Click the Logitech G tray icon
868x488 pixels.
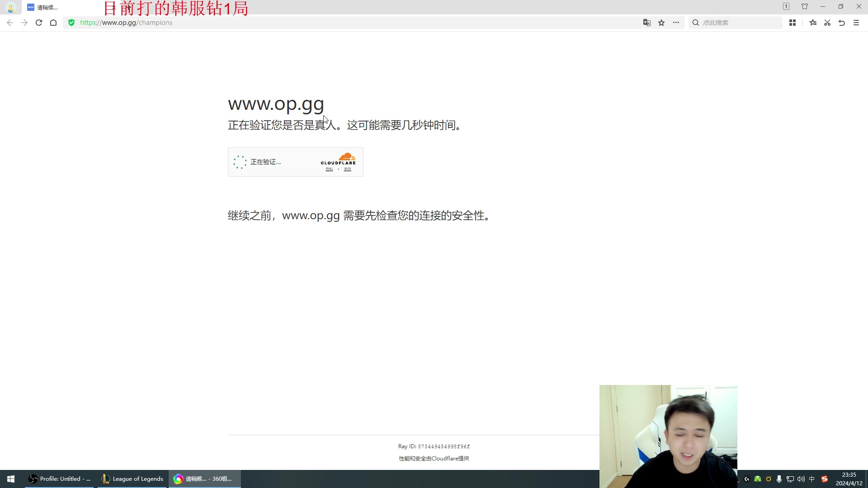(x=747, y=479)
